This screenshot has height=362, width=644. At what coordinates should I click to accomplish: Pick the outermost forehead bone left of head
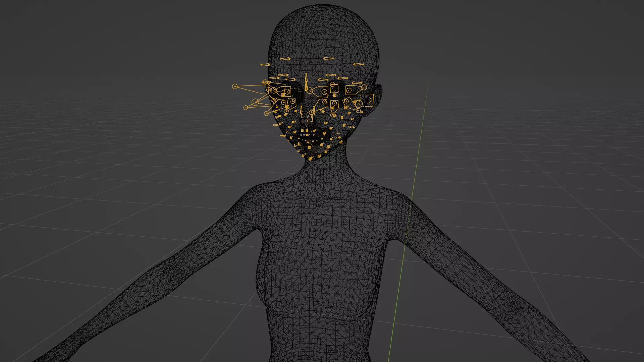point(265,65)
